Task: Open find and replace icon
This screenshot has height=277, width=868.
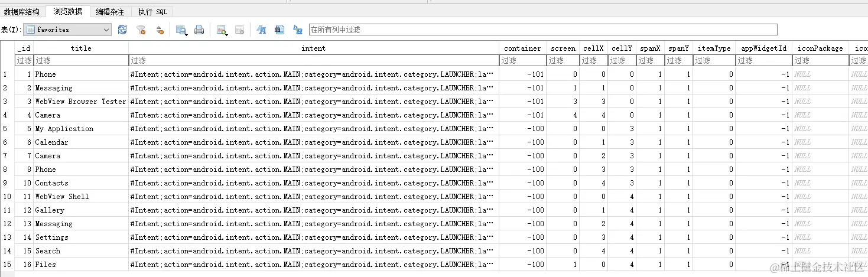Action: point(298,30)
